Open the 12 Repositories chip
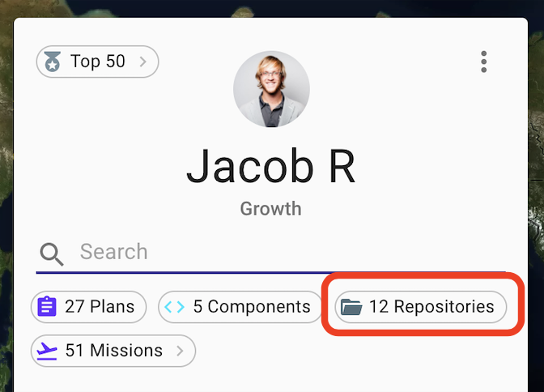Viewport: 544px width, 392px height. tap(420, 307)
